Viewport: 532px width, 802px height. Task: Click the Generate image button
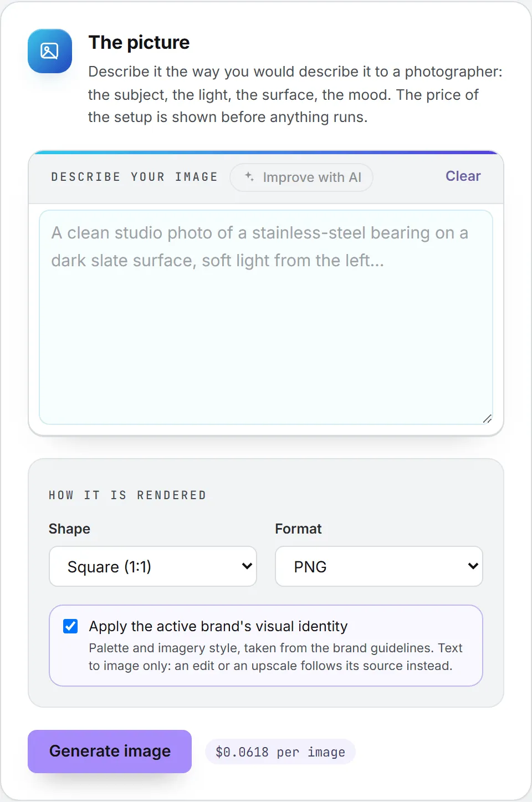[x=110, y=752]
